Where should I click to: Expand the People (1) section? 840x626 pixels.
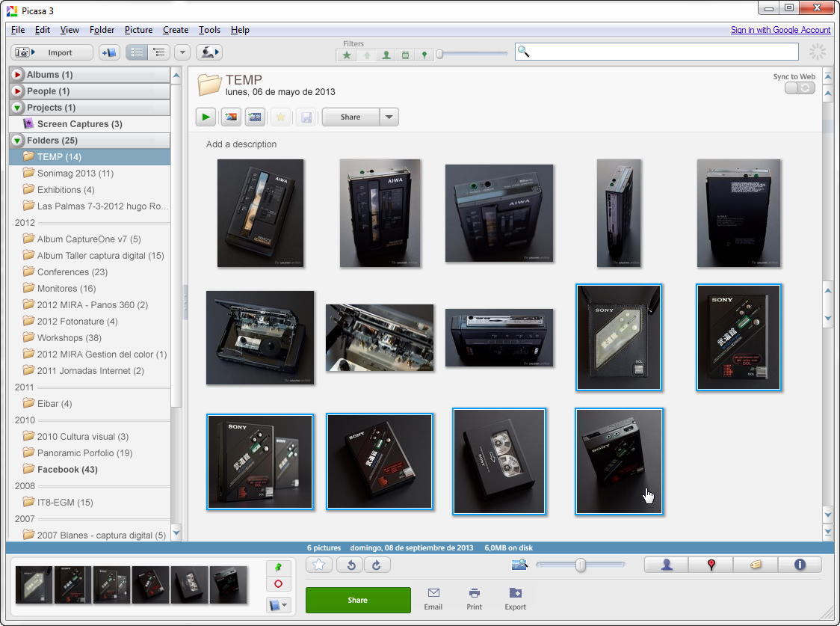[x=17, y=91]
